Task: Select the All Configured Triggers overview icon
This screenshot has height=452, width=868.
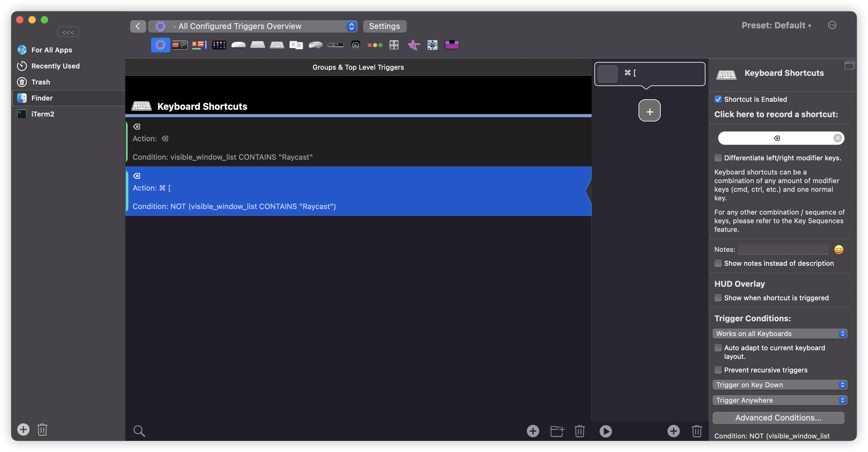Action: pos(160,45)
